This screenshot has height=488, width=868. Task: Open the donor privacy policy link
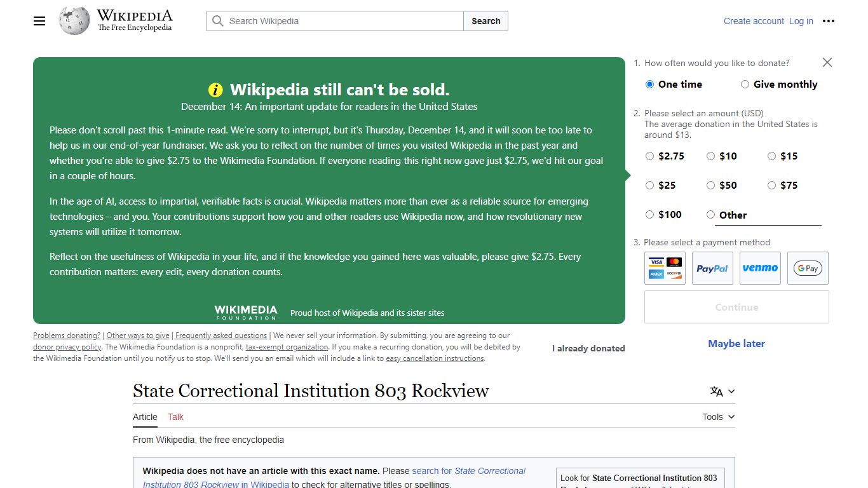pos(67,347)
